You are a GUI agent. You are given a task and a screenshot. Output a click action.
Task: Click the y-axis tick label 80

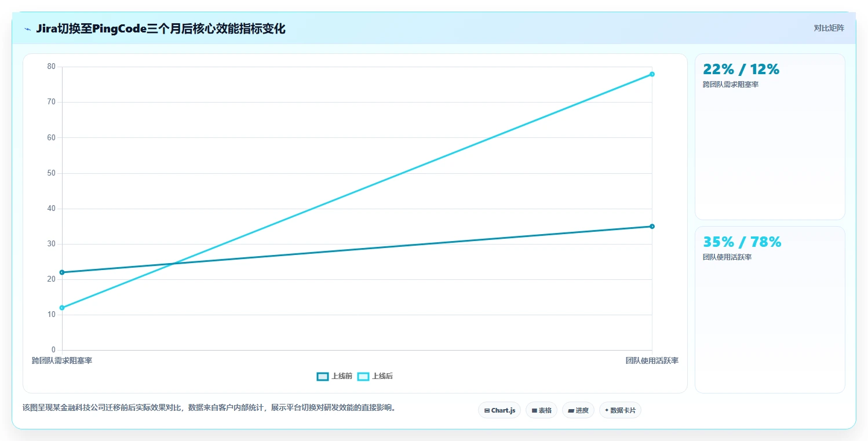52,67
